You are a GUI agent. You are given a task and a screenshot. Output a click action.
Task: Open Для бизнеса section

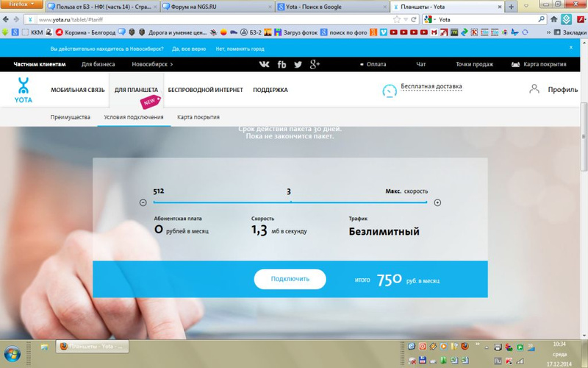tap(98, 64)
